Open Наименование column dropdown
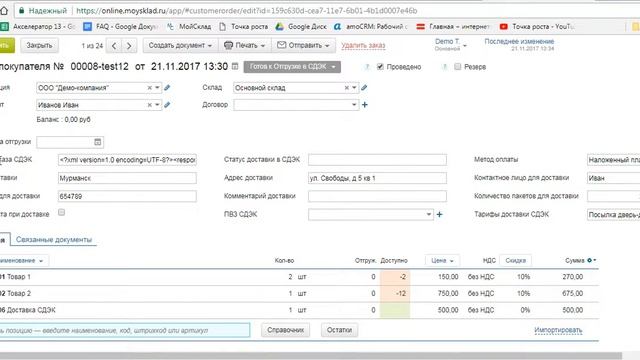The height and width of the screenshot is (360, 640). tap(23, 260)
